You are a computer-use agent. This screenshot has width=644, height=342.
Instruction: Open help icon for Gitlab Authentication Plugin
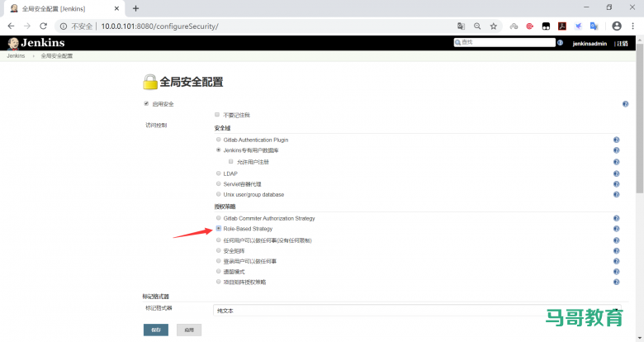pyautogui.click(x=616, y=140)
